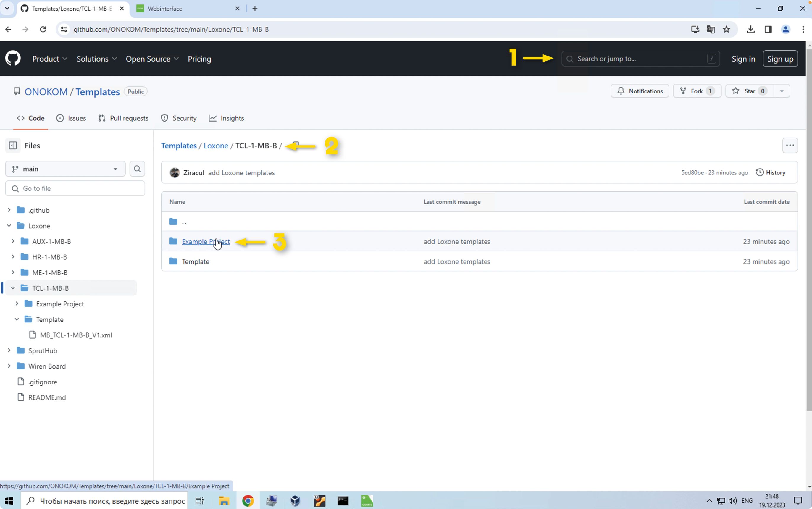Open the main branch dropdown
The image size is (812, 509).
click(x=65, y=169)
